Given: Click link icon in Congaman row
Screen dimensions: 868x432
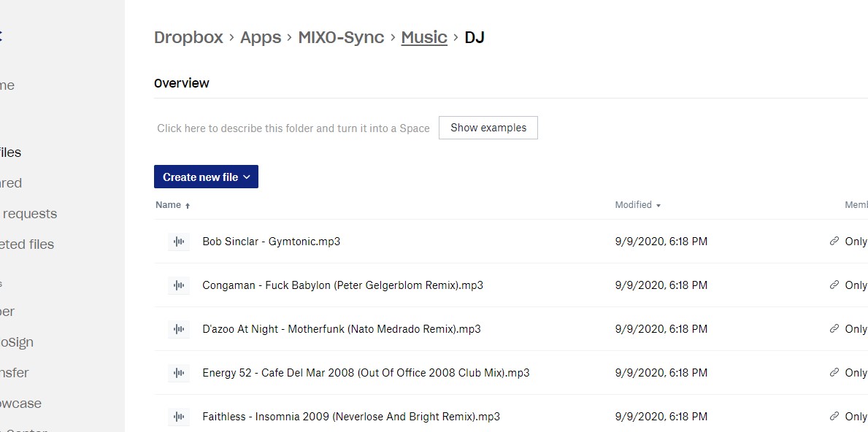Looking at the screenshot, I should [x=834, y=285].
